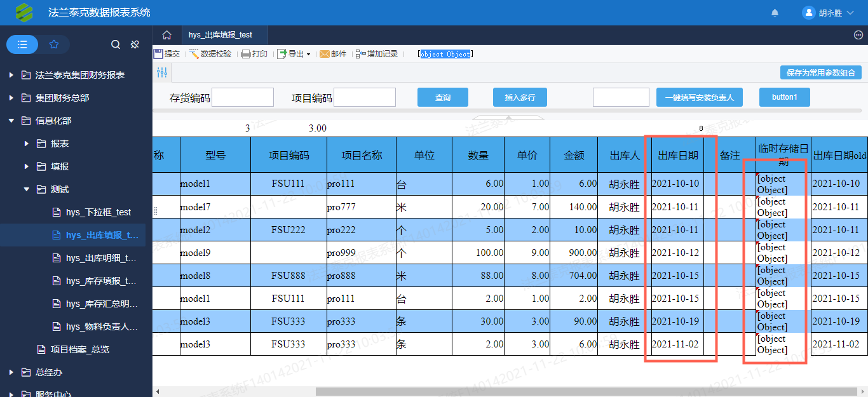Select the pro999 project name cell
The image size is (868, 397).
(x=362, y=253)
